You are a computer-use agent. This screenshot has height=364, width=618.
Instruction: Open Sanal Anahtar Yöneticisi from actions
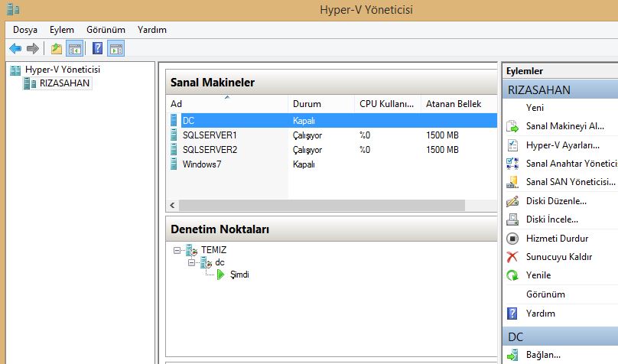pos(570,164)
